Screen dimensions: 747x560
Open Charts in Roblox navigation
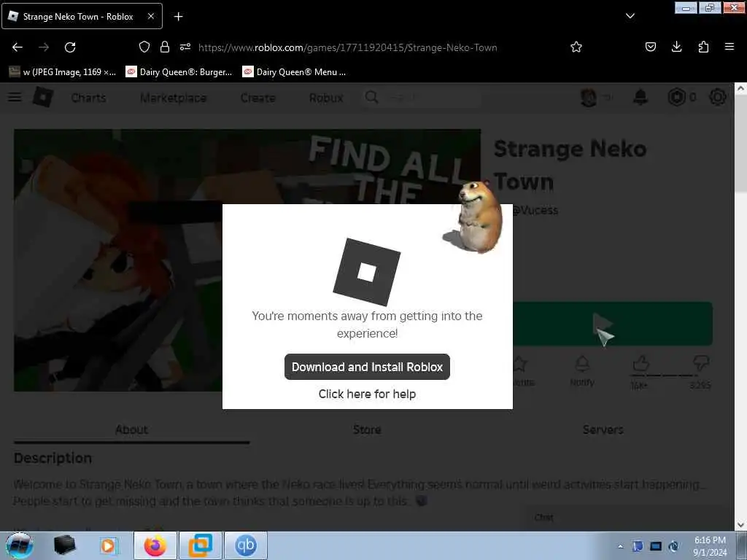[x=88, y=98]
